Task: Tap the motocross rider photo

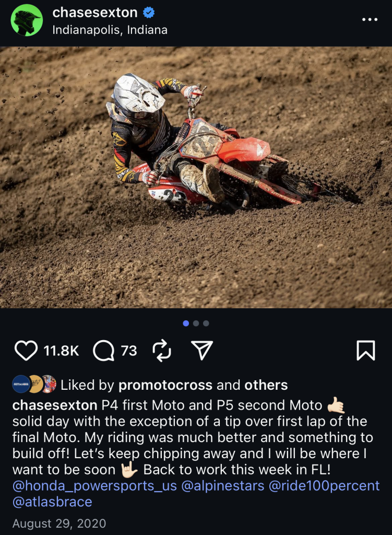Action: (196, 177)
